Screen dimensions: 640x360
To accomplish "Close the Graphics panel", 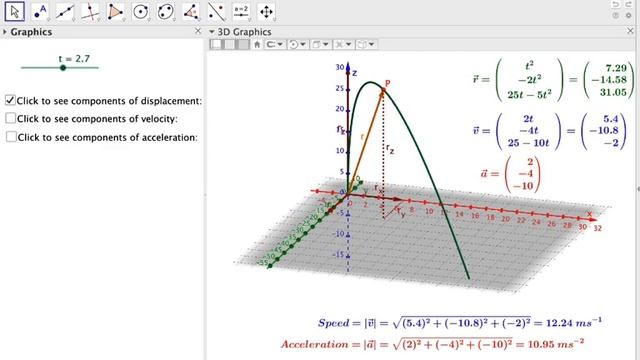I will coord(198,31).
